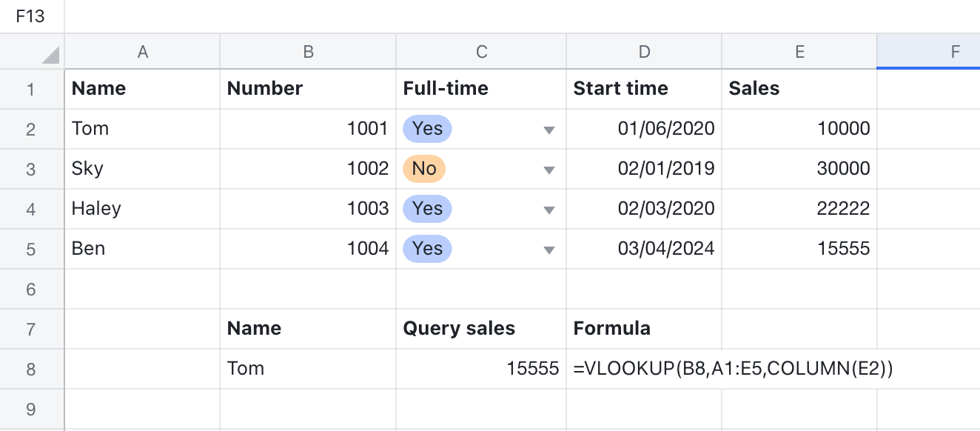Click the No chip in Sky's row

click(423, 168)
